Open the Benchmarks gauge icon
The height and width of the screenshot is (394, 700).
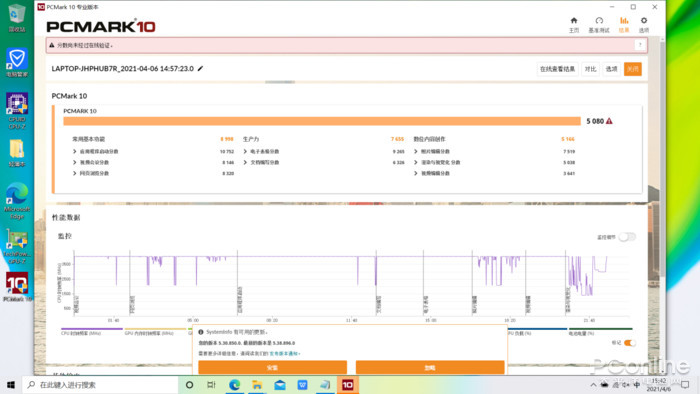pos(599,21)
